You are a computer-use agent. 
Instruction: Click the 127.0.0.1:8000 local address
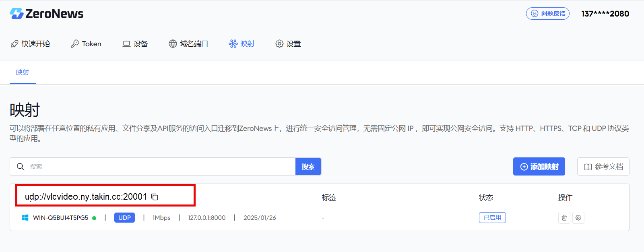(207, 218)
